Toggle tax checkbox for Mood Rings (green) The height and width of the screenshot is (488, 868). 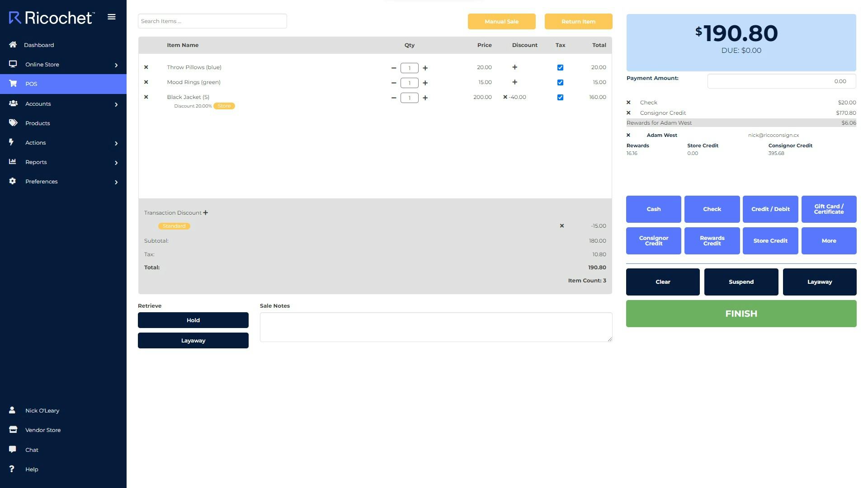pyautogui.click(x=560, y=83)
